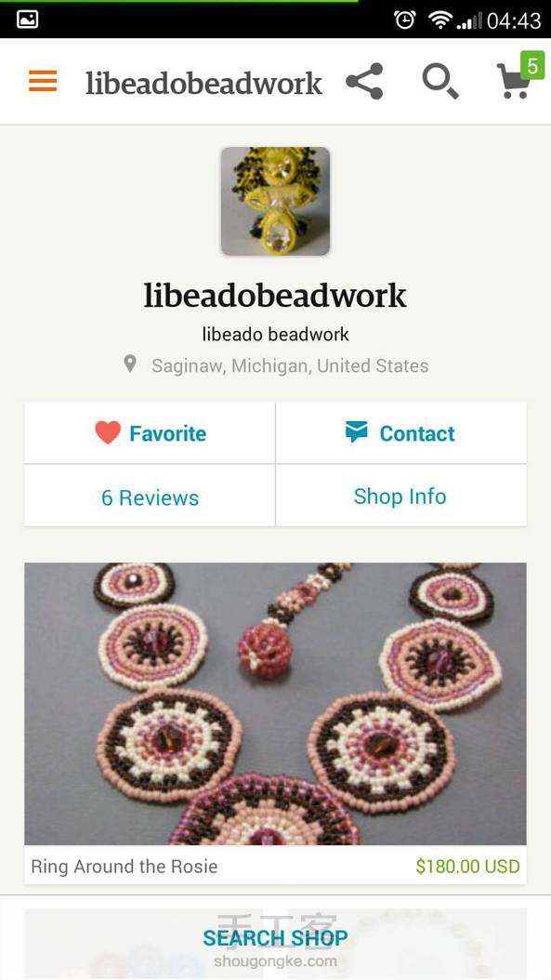Tap the share icon in header
551x980 pixels.
[364, 81]
